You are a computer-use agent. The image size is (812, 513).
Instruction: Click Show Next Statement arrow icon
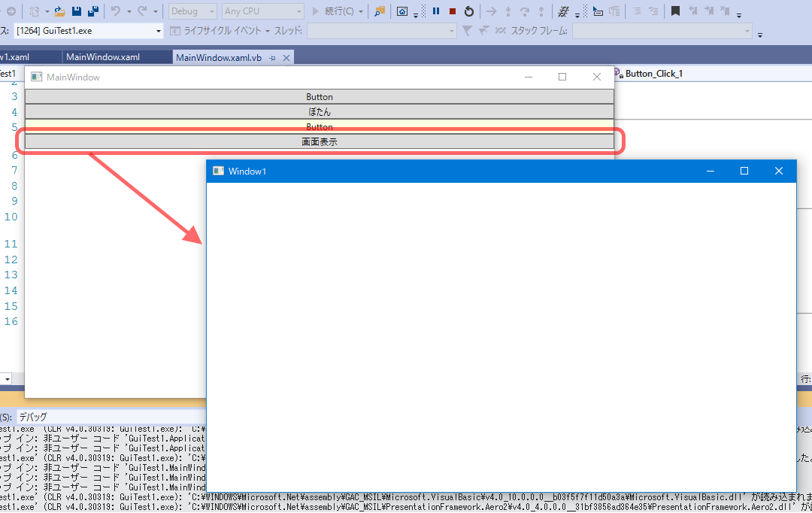click(x=492, y=11)
